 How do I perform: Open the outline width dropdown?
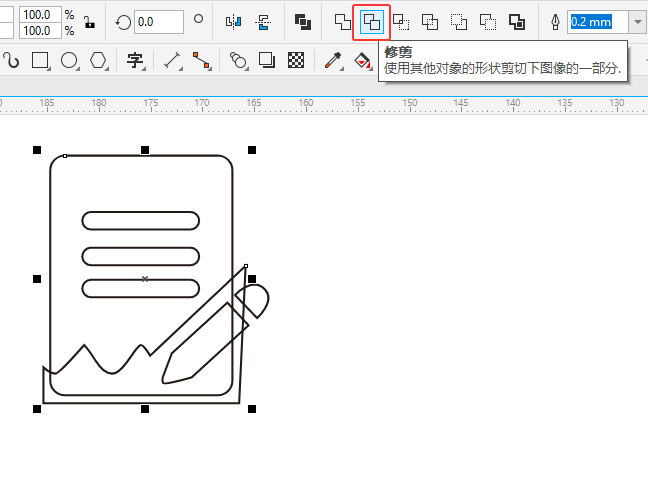(638, 22)
